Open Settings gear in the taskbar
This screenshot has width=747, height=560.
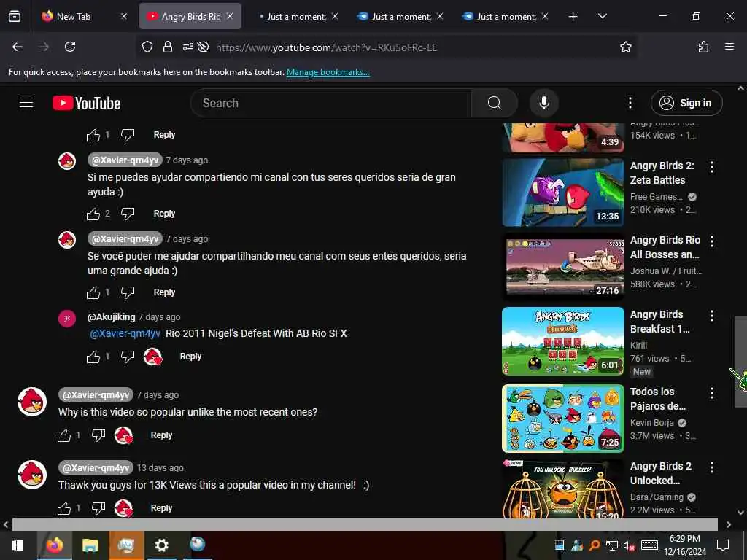point(161,545)
